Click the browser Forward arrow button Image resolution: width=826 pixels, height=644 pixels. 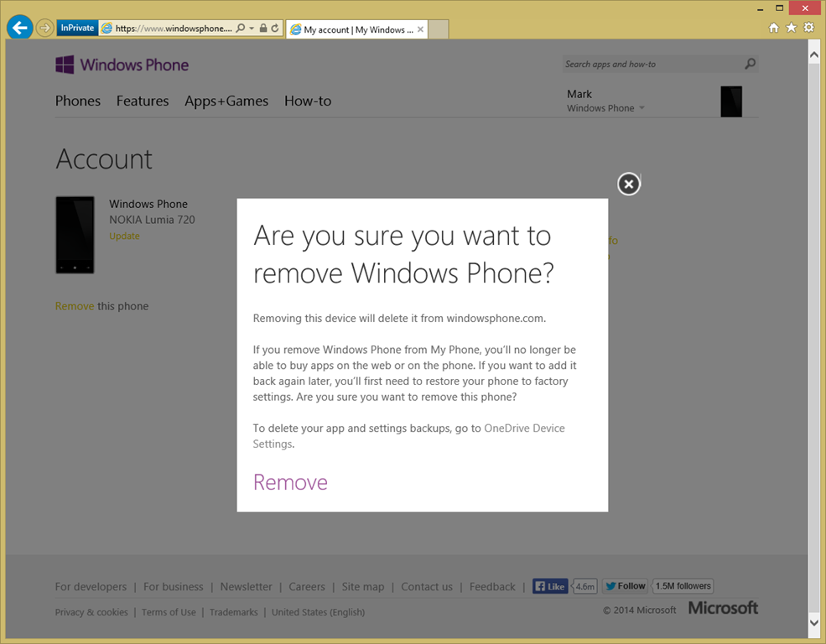point(44,29)
